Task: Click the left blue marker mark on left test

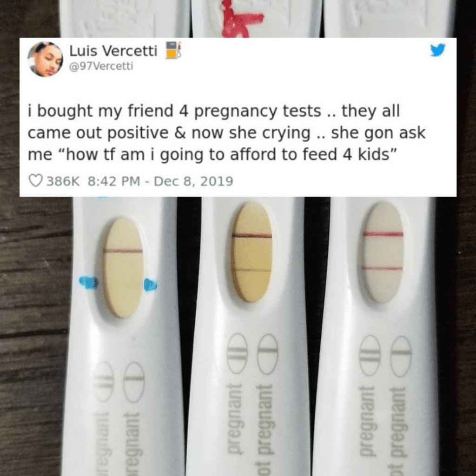Action: click(x=88, y=283)
